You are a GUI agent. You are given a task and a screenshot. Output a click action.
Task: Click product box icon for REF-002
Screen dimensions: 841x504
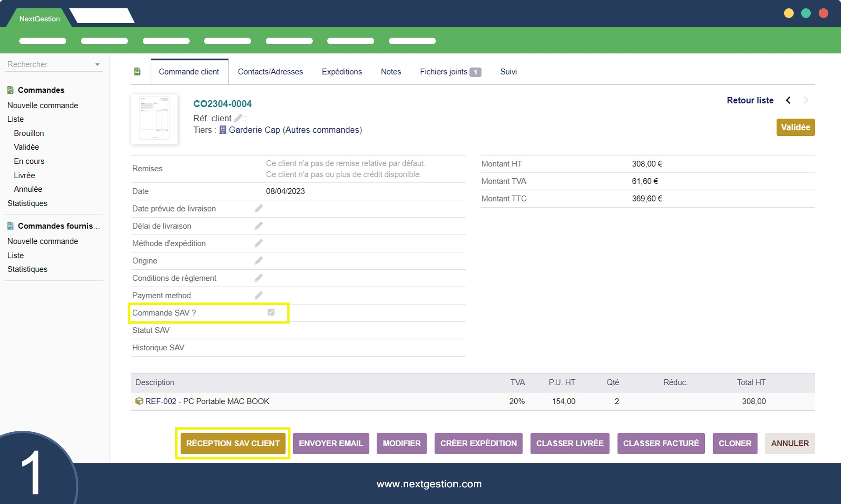coord(139,401)
